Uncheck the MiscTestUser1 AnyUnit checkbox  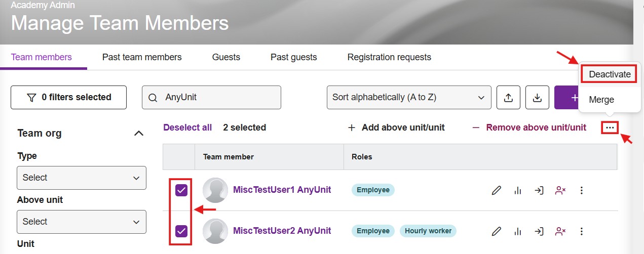pyautogui.click(x=181, y=190)
